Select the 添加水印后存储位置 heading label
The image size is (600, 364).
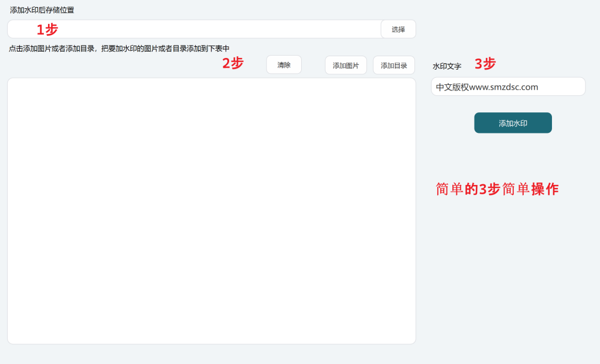pos(42,10)
